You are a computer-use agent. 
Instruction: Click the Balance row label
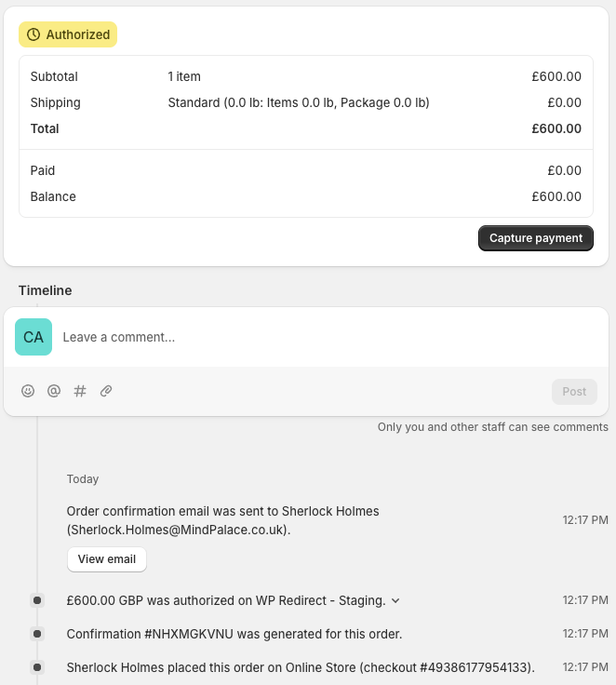(x=53, y=196)
